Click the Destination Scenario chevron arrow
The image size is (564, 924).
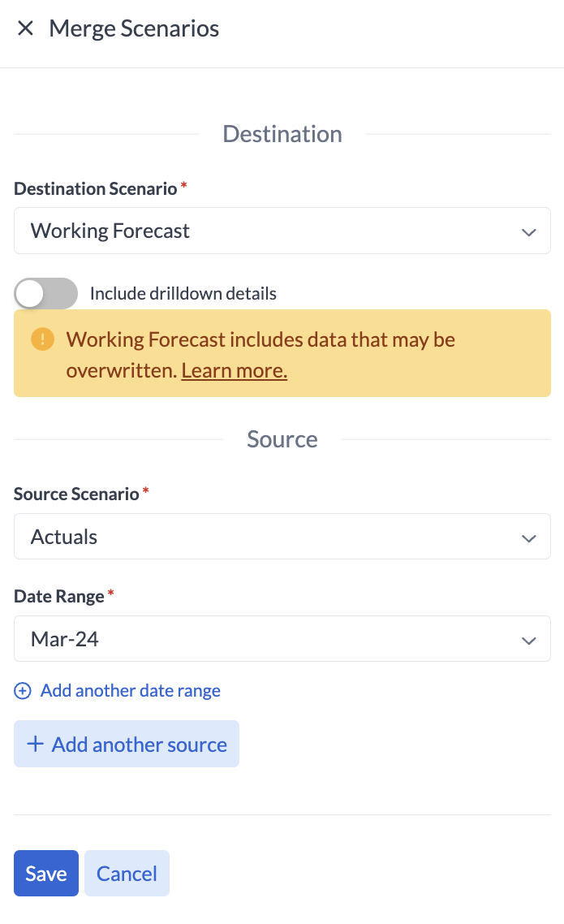pos(529,231)
